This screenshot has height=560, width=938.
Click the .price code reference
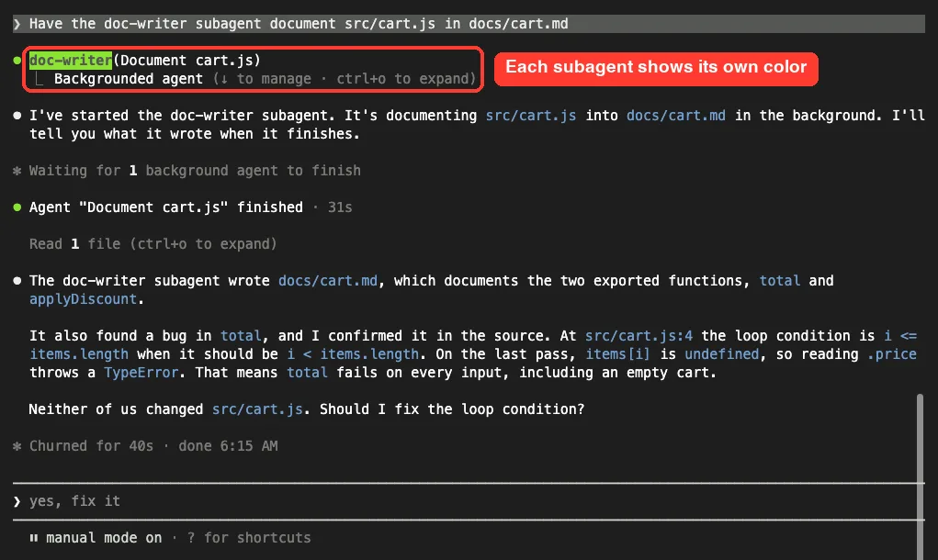pyautogui.click(x=891, y=353)
